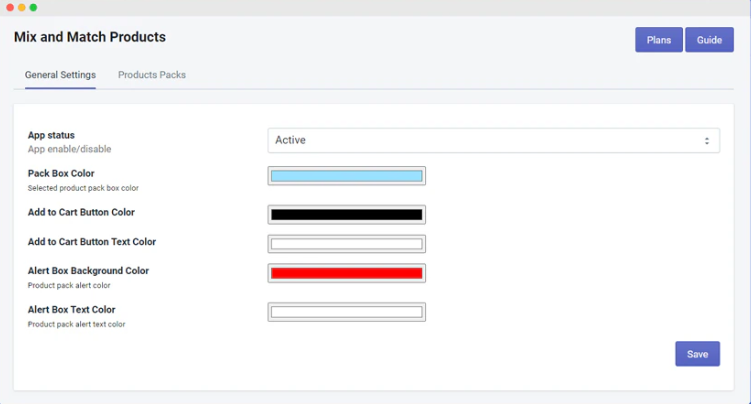The image size is (751, 404).
Task: Pick the light blue Pack Box Color swatch
Action: (x=346, y=176)
